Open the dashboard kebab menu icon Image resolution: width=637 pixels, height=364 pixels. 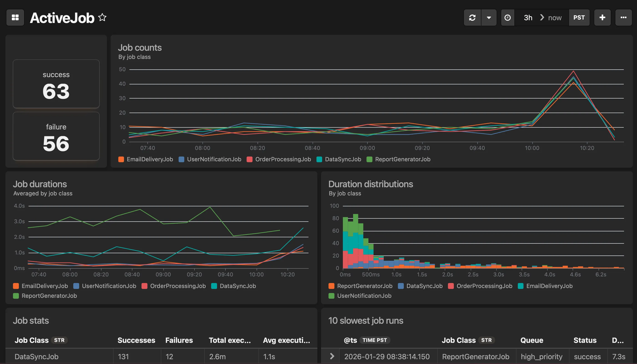(x=624, y=18)
